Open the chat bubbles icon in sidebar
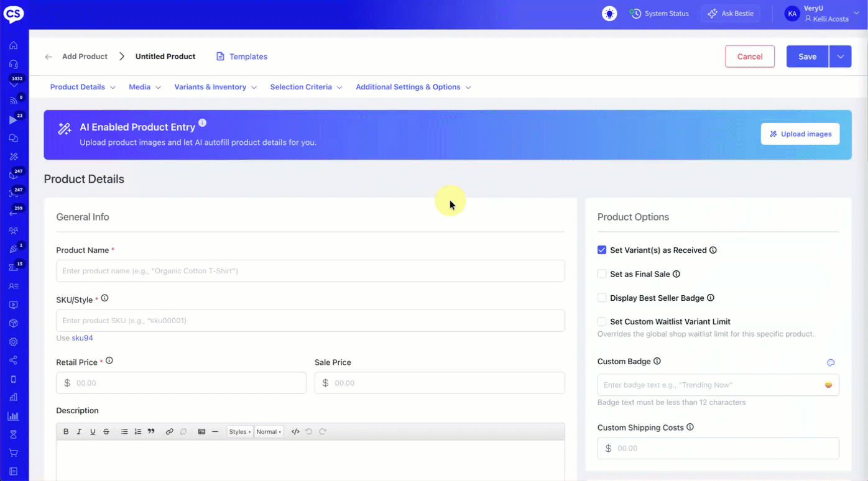 coord(14,138)
